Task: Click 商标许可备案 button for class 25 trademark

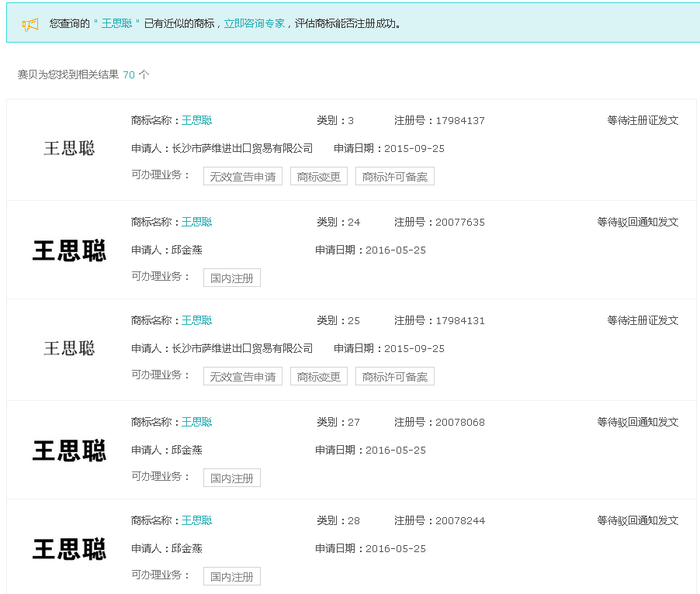Action: tap(395, 376)
